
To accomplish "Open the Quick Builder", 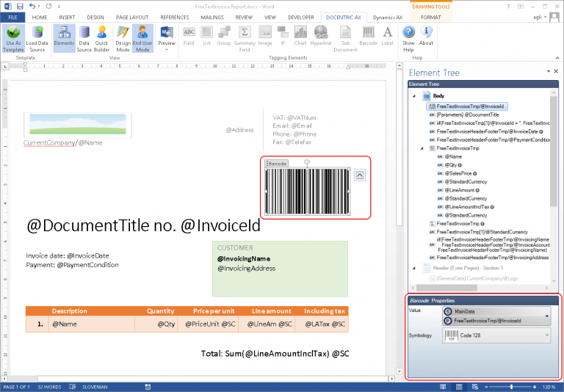I will [x=102, y=39].
